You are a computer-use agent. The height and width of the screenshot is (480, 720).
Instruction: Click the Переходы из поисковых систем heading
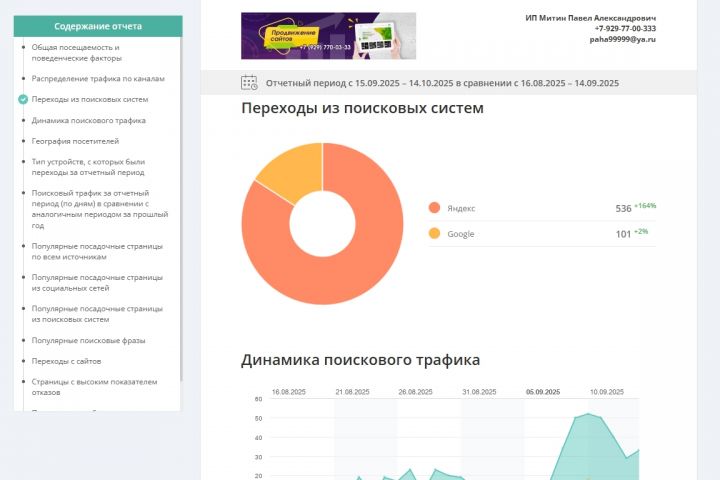pyautogui.click(x=362, y=108)
